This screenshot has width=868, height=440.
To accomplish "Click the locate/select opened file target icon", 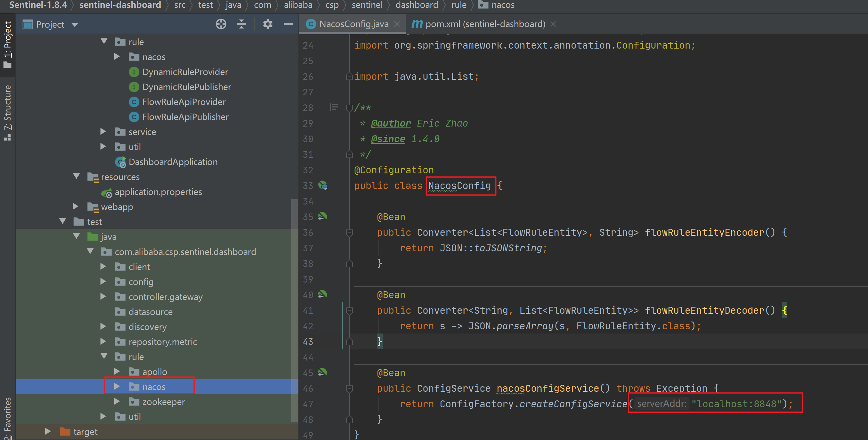I will 221,24.
